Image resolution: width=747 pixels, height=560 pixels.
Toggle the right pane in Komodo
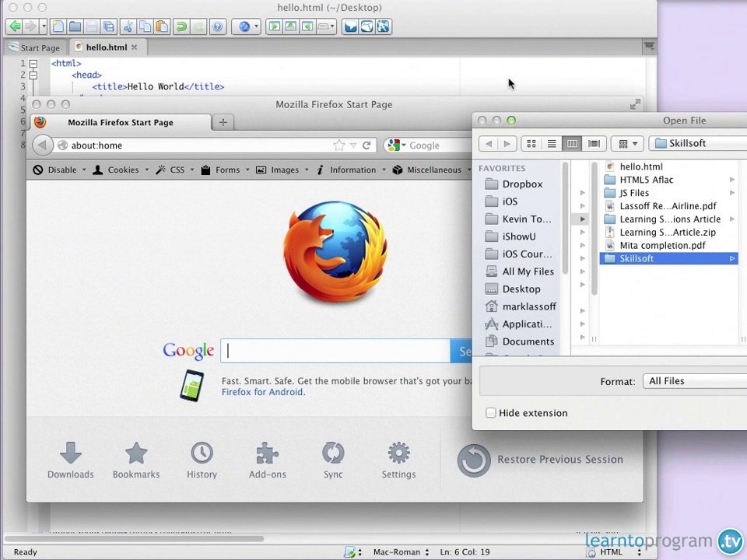(x=307, y=26)
